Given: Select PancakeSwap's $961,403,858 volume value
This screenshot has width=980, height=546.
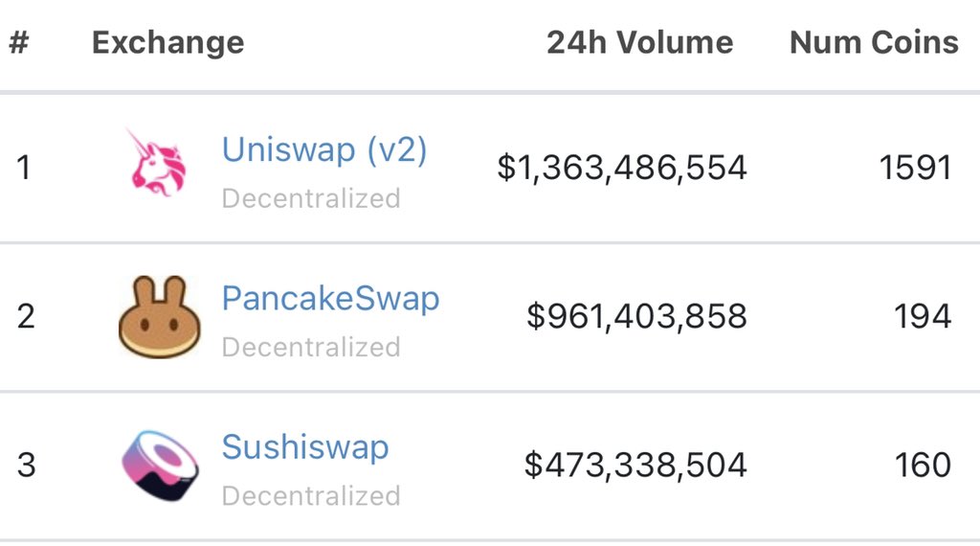Looking at the screenshot, I should point(636,316).
